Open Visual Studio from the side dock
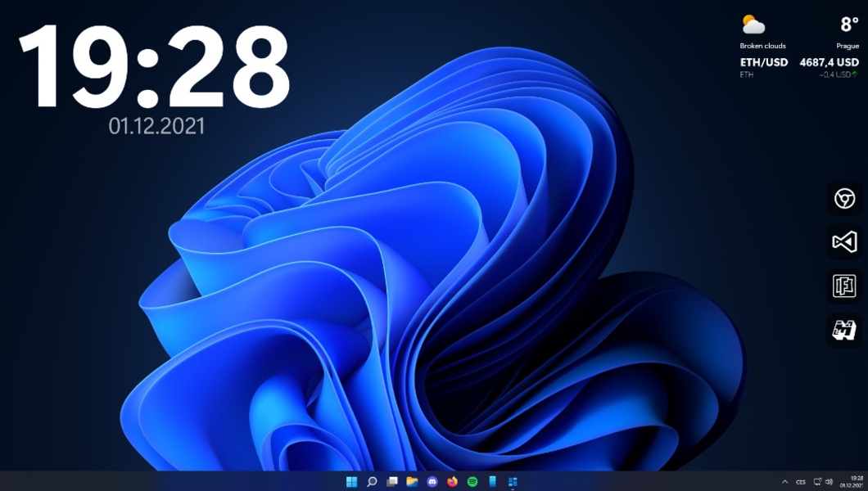 (x=844, y=241)
